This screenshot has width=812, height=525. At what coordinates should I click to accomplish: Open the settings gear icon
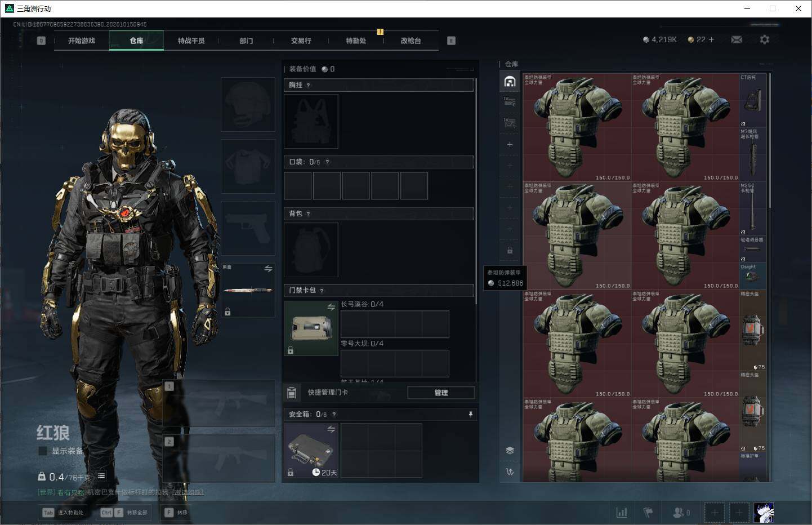[x=764, y=39]
